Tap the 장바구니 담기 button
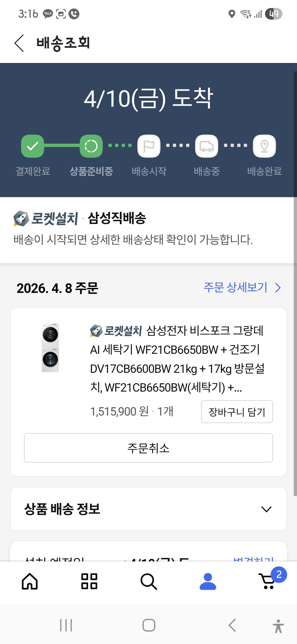 click(x=237, y=412)
